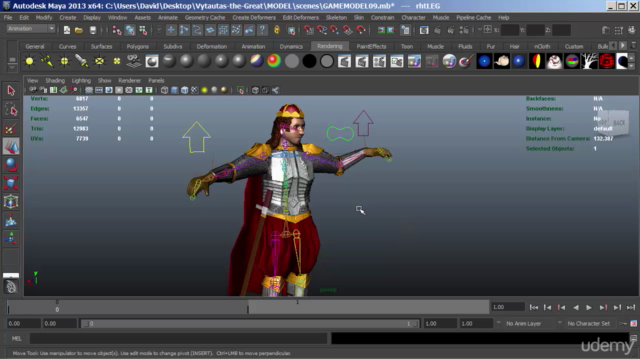Viewport: 640px width, 360px height.
Task: Toggle use all lights yellow bulb
Action: [204, 90]
